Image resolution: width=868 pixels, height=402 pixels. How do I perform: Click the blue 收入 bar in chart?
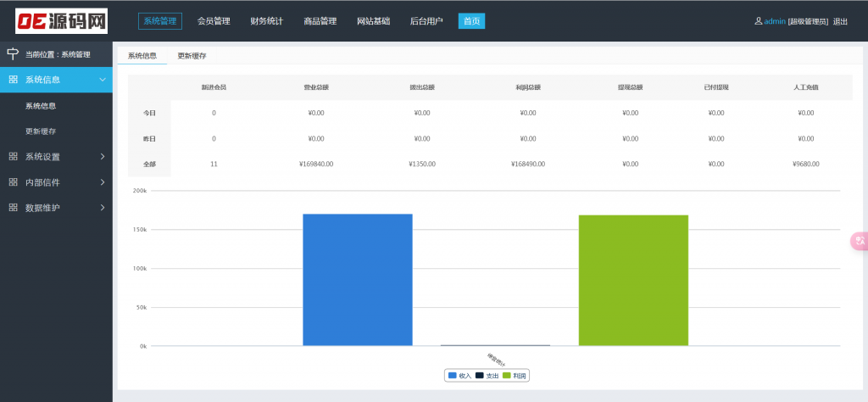point(357,280)
